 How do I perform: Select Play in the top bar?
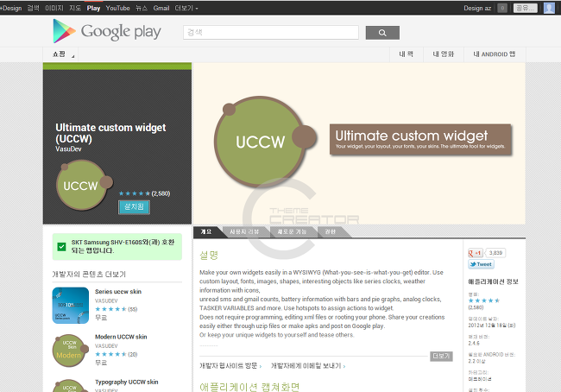point(93,8)
